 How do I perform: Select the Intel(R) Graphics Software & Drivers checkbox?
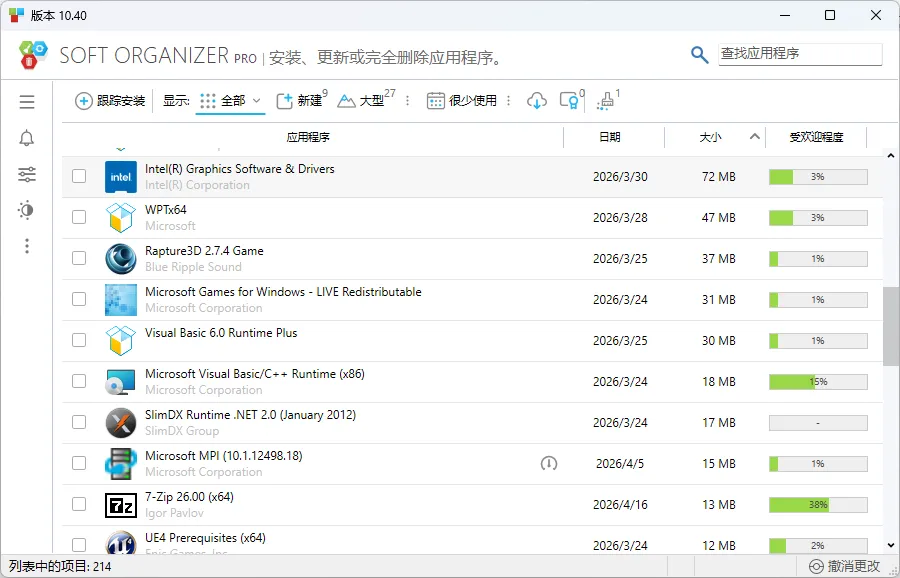click(79, 176)
